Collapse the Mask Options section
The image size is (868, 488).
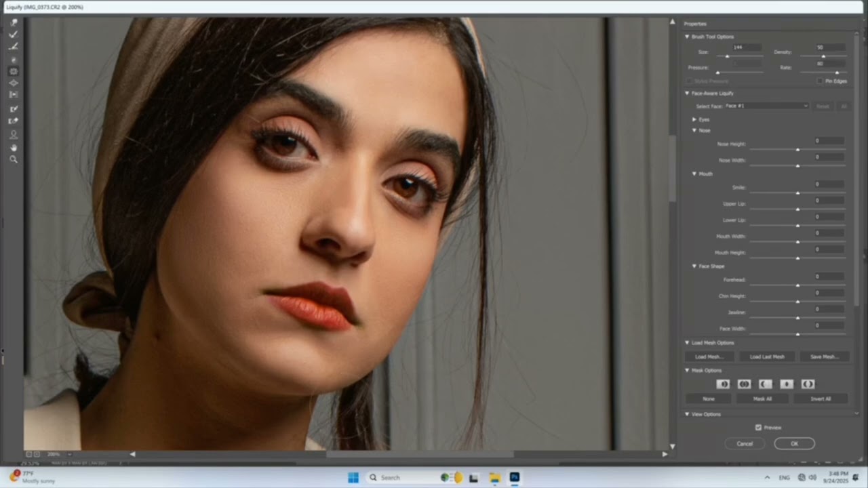tap(687, 370)
